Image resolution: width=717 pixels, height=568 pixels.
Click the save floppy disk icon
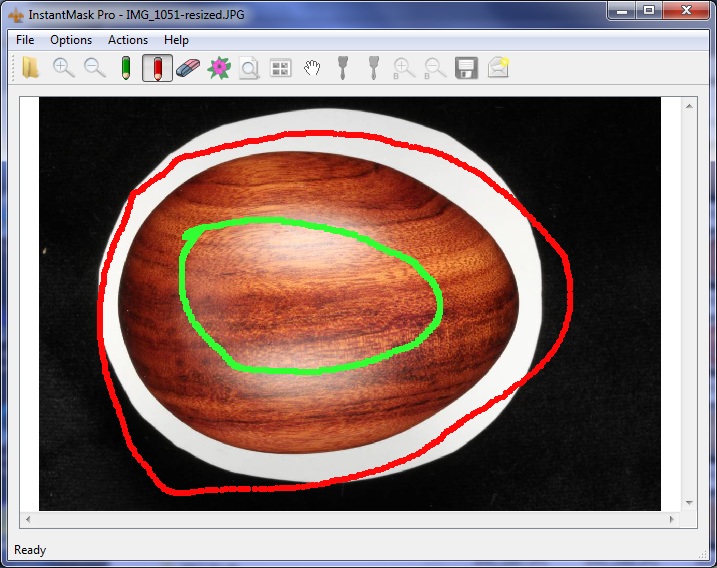coord(465,68)
